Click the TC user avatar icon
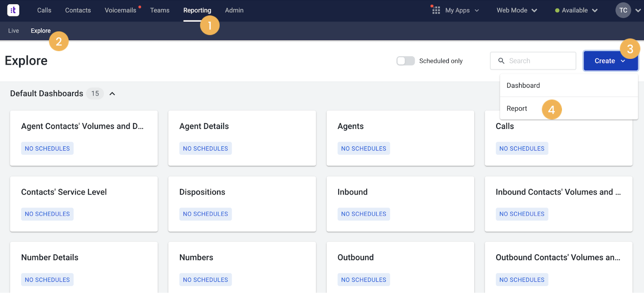This screenshot has width=644, height=293. click(623, 10)
